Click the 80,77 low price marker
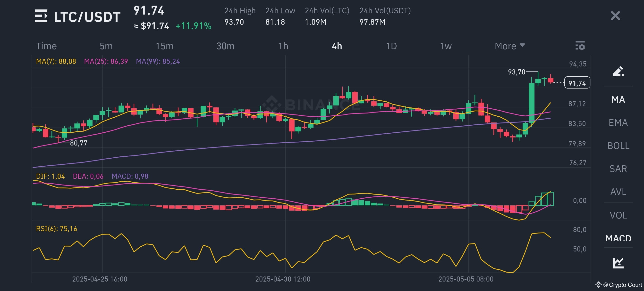 pyautogui.click(x=78, y=143)
